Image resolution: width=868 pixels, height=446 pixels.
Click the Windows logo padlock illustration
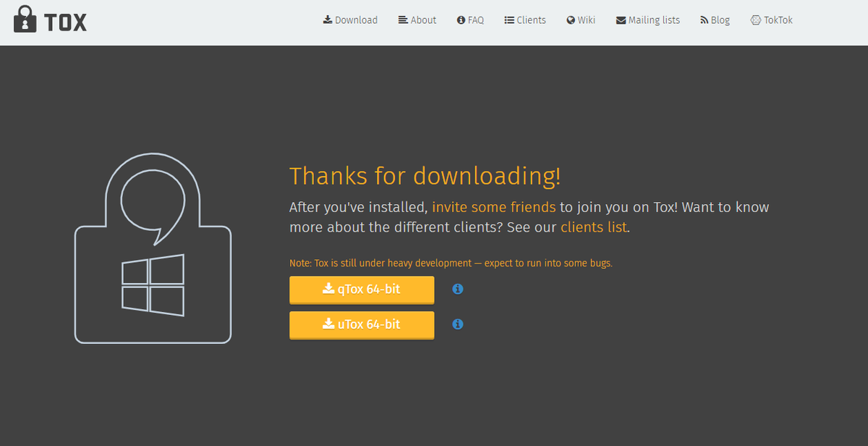[153, 248]
